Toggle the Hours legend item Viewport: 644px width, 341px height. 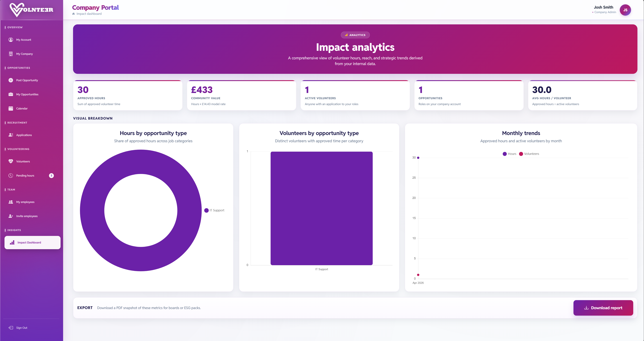(x=509, y=154)
